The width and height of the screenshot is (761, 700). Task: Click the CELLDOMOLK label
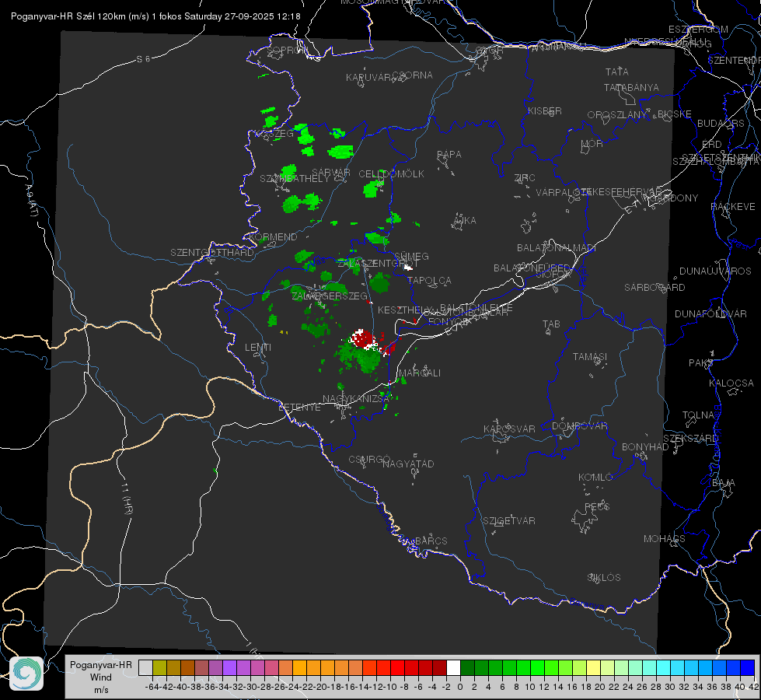click(x=392, y=174)
